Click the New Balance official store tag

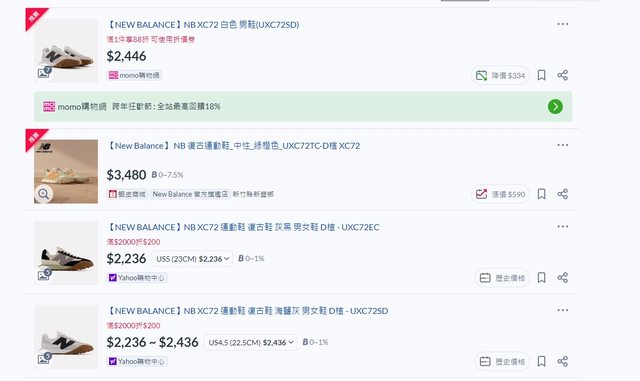[191, 194]
